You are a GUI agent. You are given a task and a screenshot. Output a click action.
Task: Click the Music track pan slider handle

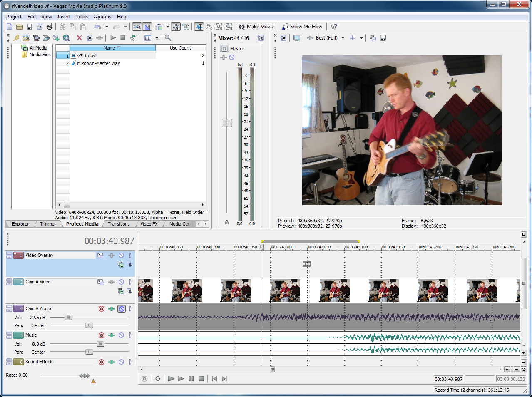pyautogui.click(x=89, y=352)
